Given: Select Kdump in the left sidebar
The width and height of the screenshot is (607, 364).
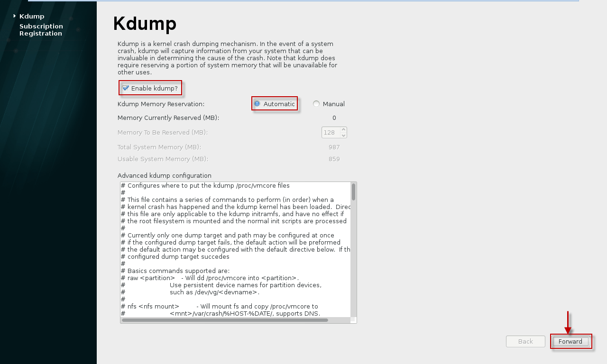Looking at the screenshot, I should click(32, 16).
